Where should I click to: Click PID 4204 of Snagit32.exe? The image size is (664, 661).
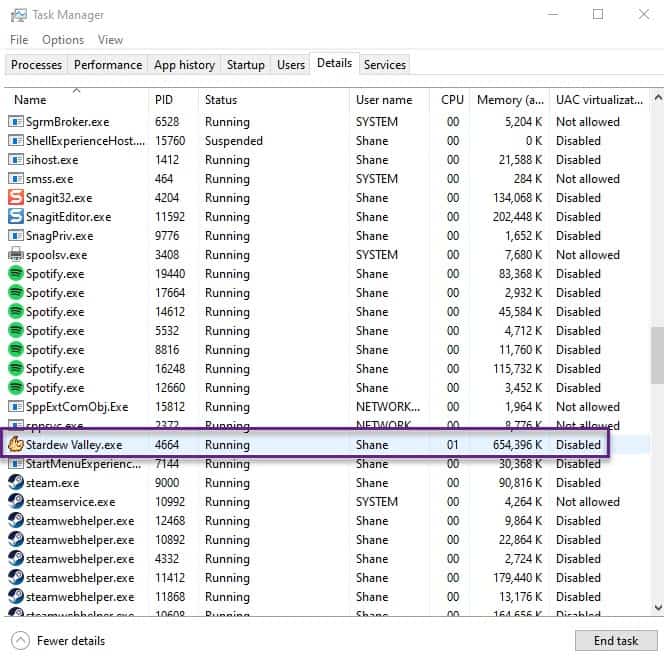point(167,198)
